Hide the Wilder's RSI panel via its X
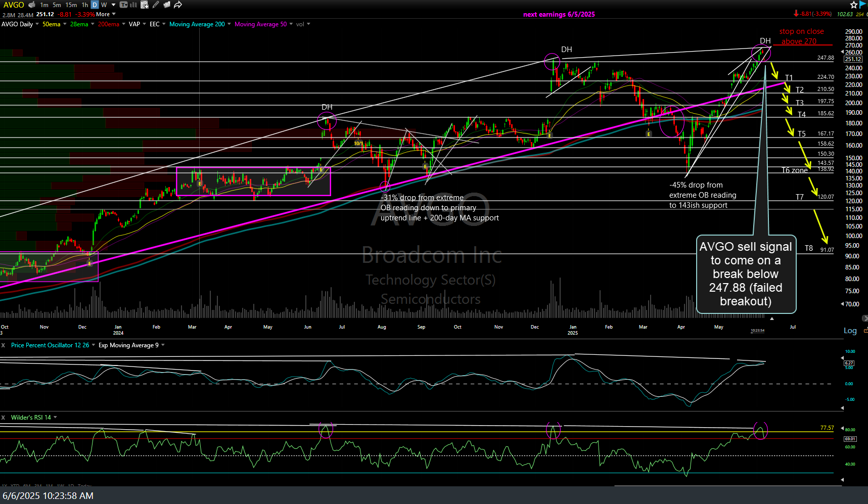Screen dimensions: 868x504 point(3,417)
